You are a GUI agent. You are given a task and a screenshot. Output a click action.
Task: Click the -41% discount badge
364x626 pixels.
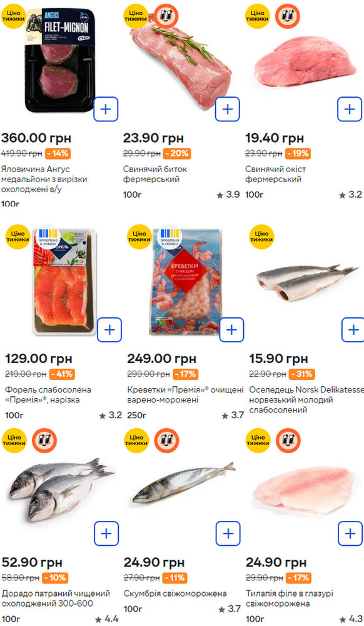point(62,374)
